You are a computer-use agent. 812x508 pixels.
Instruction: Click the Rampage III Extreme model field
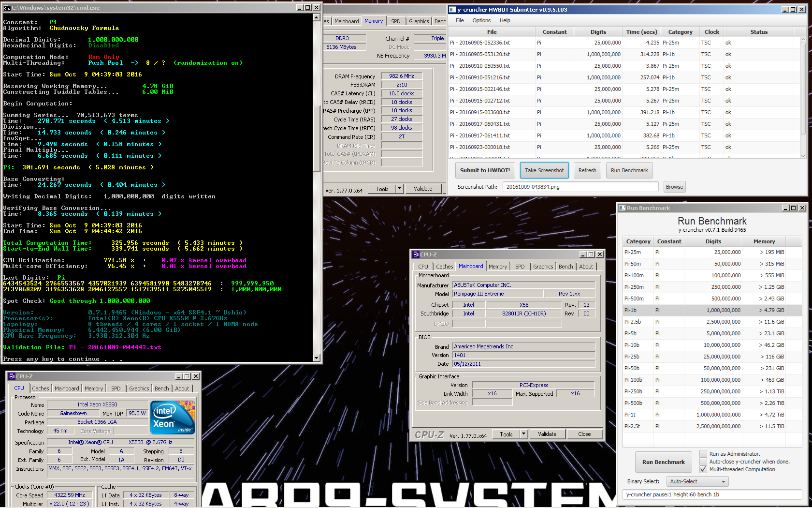[497, 294]
